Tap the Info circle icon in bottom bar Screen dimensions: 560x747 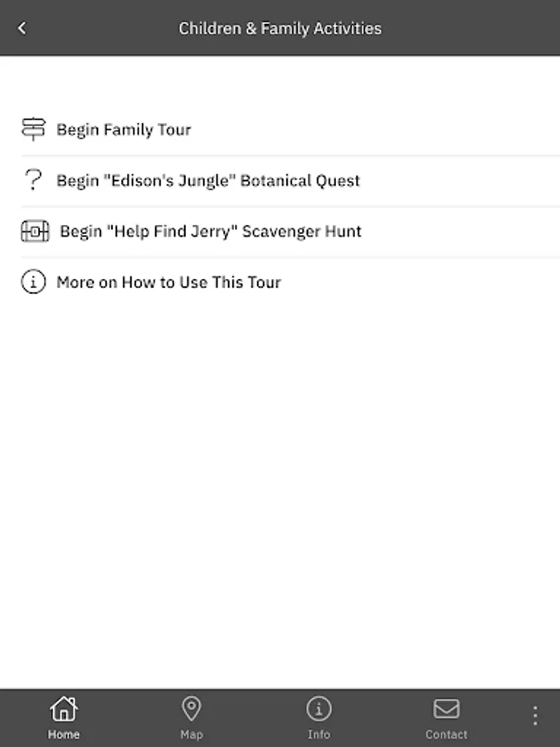(x=319, y=709)
